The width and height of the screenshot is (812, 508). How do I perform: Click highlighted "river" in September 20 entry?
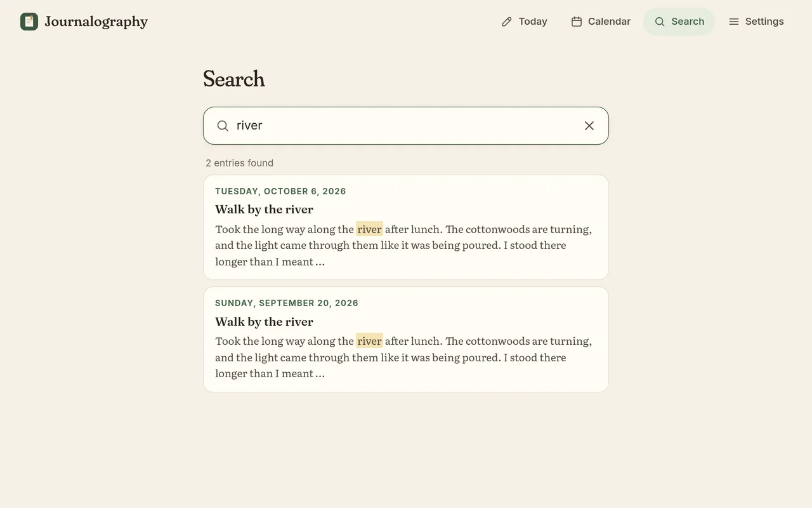coord(369,341)
